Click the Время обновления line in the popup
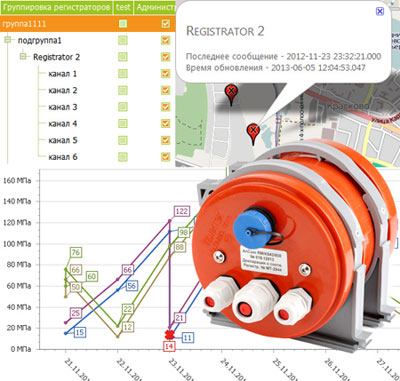Image resolution: width=400 pixels, height=381 pixels. point(276,68)
